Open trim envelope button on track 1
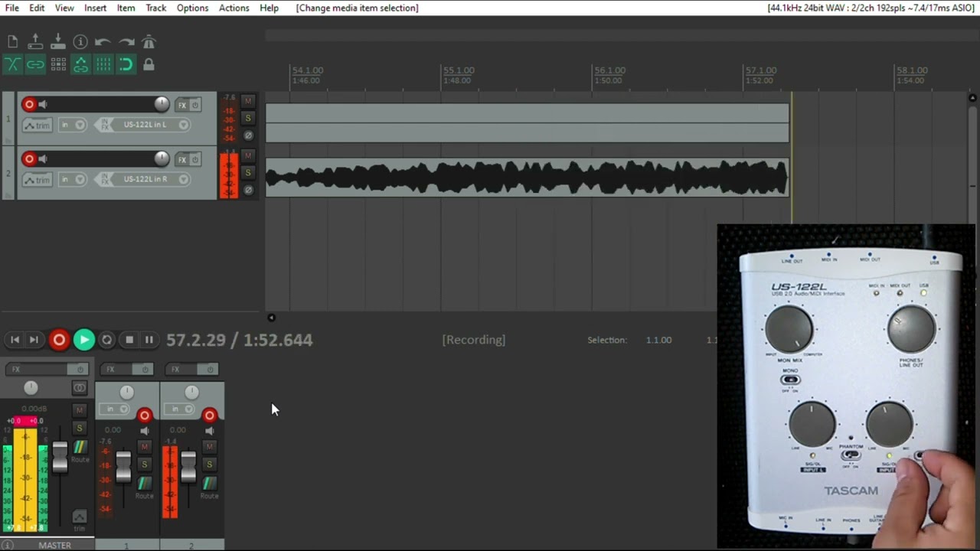 pyautogui.click(x=37, y=125)
